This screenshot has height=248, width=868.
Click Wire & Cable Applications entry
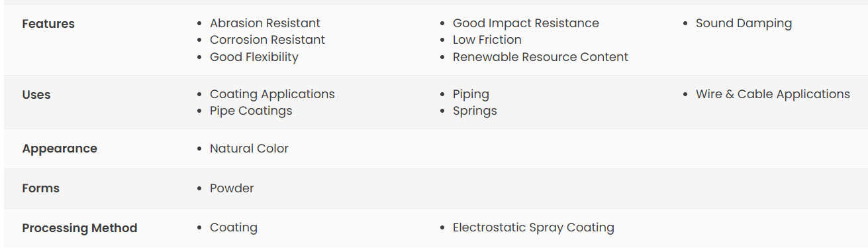(x=773, y=94)
